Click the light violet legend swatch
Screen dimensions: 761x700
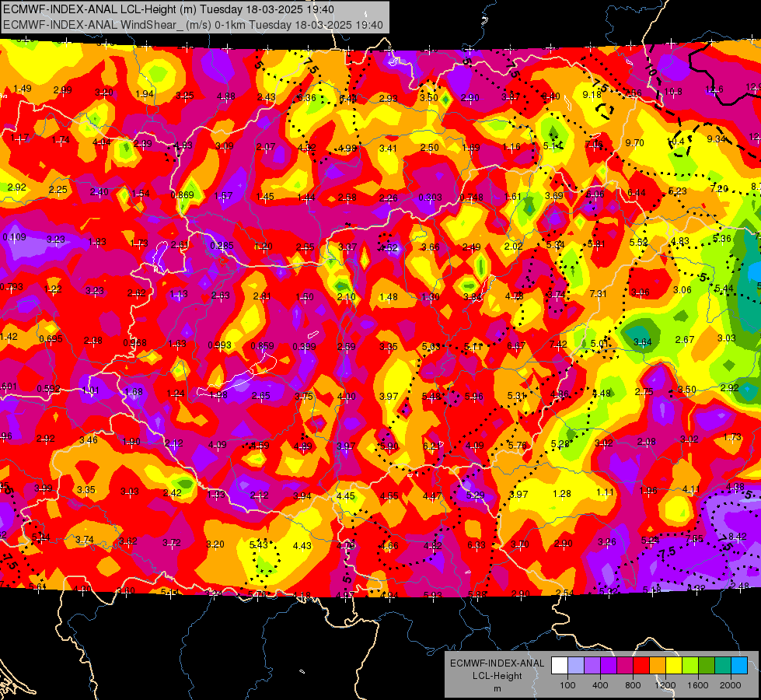tap(592, 666)
